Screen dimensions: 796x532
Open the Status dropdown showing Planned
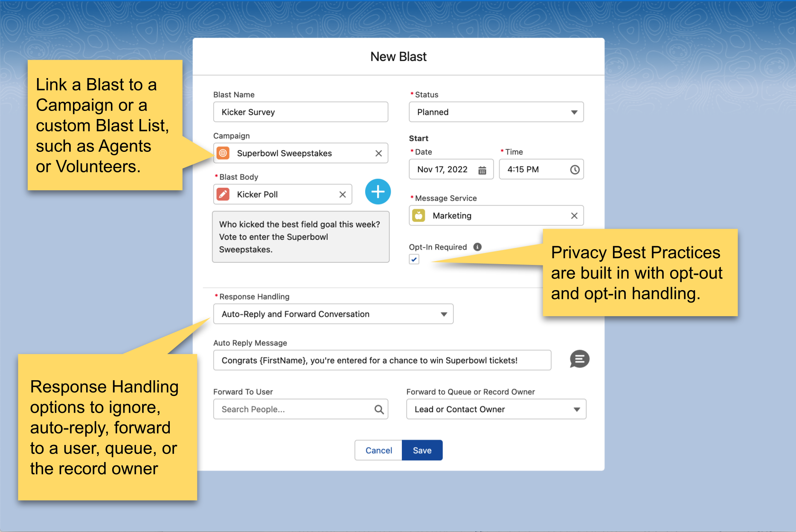click(575, 112)
